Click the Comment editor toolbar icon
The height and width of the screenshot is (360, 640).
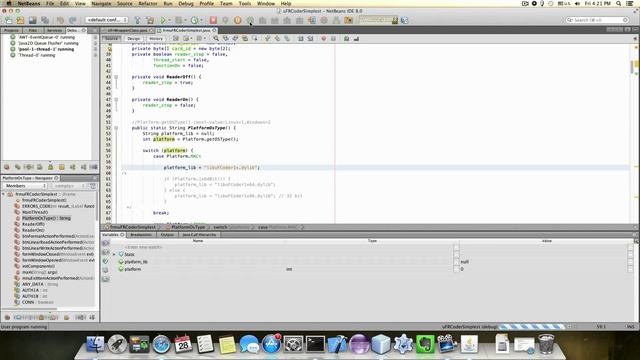347,38
